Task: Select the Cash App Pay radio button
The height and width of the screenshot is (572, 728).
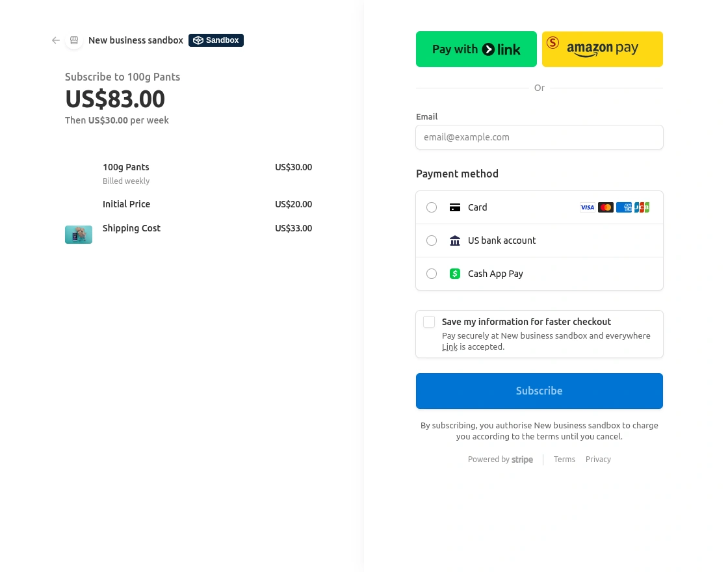Action: pos(432,274)
